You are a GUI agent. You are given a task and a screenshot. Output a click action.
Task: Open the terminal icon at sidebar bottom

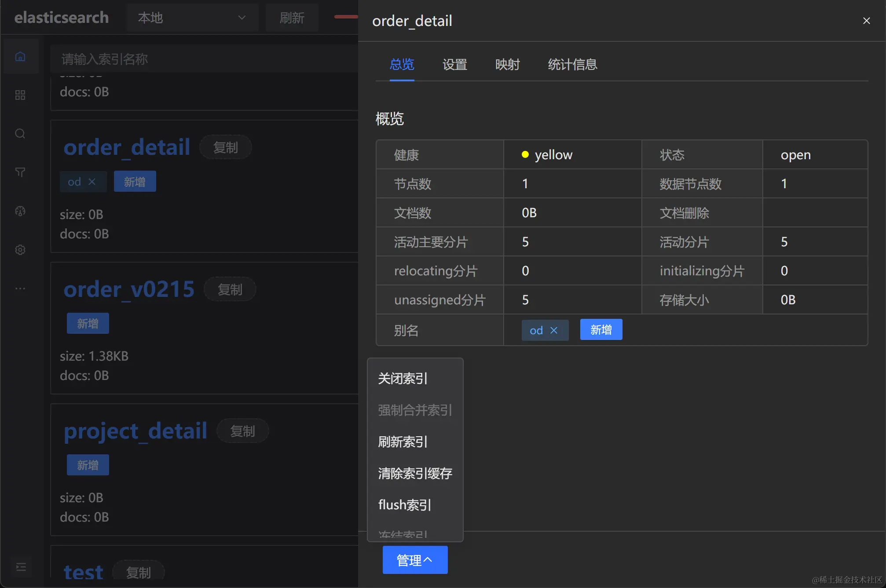point(20,567)
